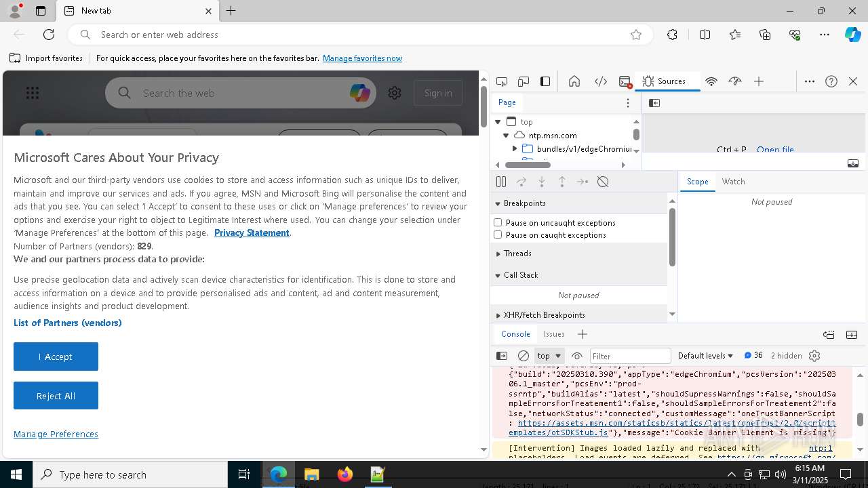This screenshot has width=868, height=488.
Task: Open the Default levels dropdown
Action: (705, 356)
